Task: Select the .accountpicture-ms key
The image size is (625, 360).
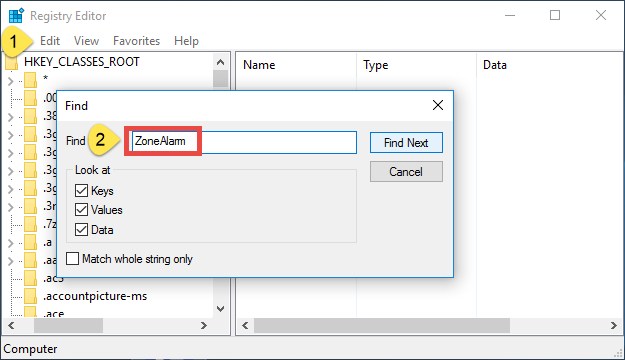Action: 95,296
